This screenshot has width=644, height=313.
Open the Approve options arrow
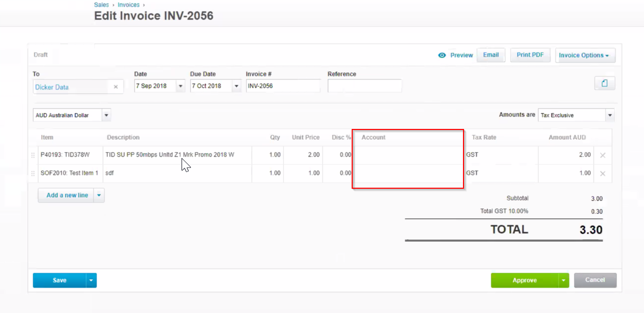pyautogui.click(x=564, y=280)
